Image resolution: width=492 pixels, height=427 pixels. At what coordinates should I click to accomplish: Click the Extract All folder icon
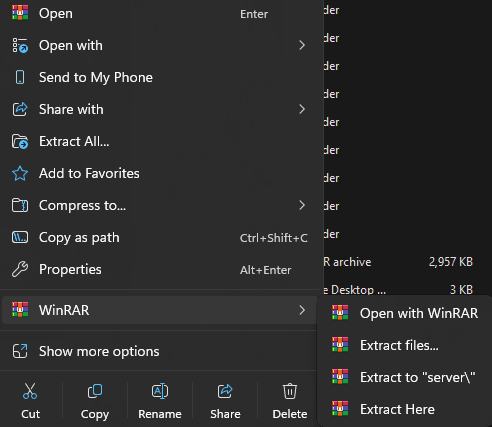[20, 141]
